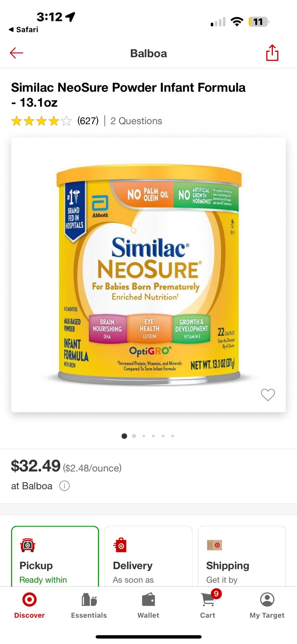This screenshot has width=297, height=644.
Task: Go to My Target profile
Action: coord(267,606)
